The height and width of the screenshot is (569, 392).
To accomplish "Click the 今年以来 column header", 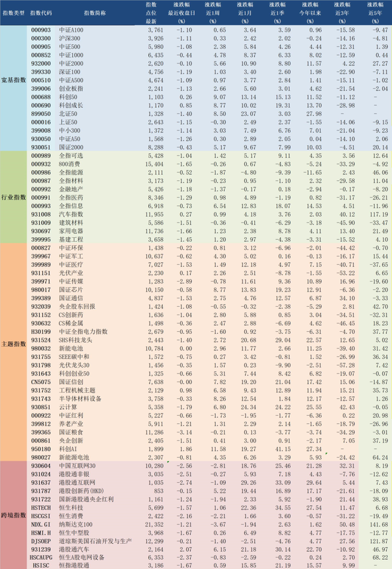I will pos(310,13).
